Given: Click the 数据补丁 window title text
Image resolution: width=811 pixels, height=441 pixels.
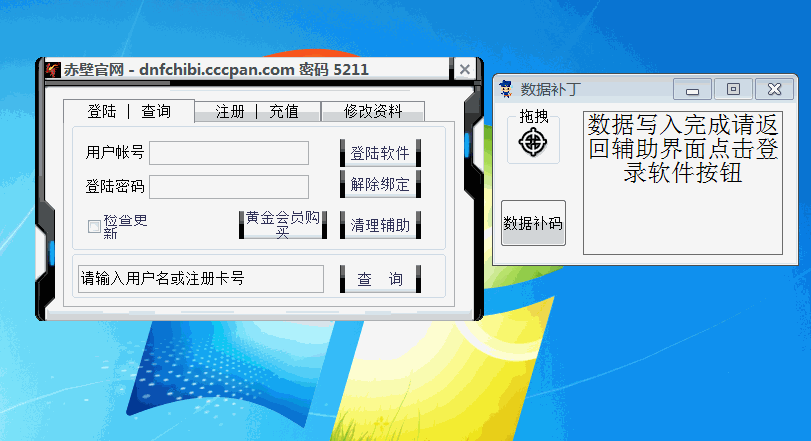Looking at the screenshot, I should click(x=551, y=89).
